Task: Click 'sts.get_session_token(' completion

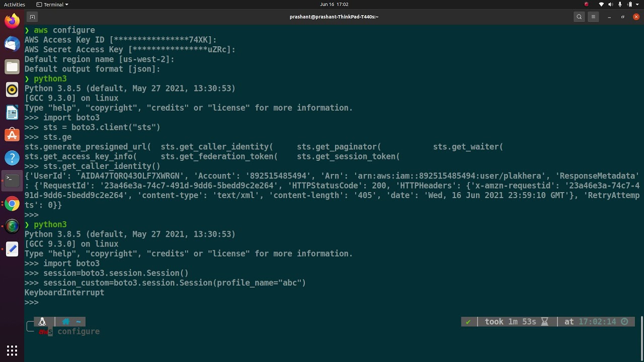Action: pyautogui.click(x=348, y=156)
